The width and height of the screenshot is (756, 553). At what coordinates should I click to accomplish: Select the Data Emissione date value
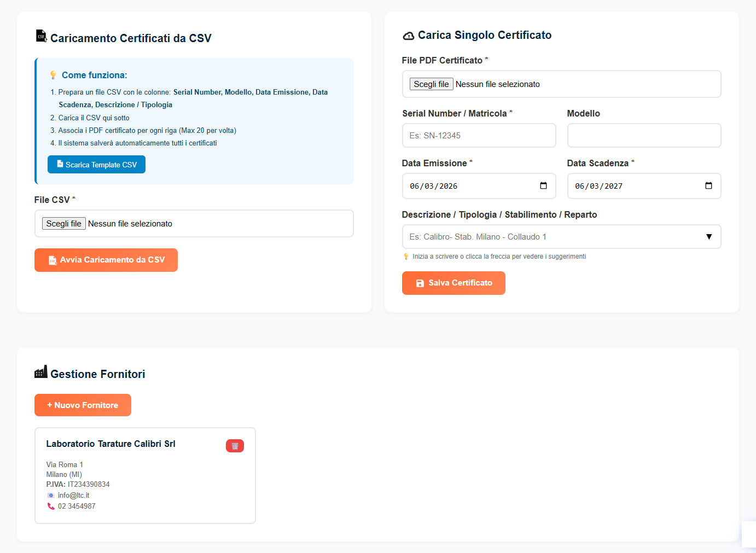click(x=433, y=186)
